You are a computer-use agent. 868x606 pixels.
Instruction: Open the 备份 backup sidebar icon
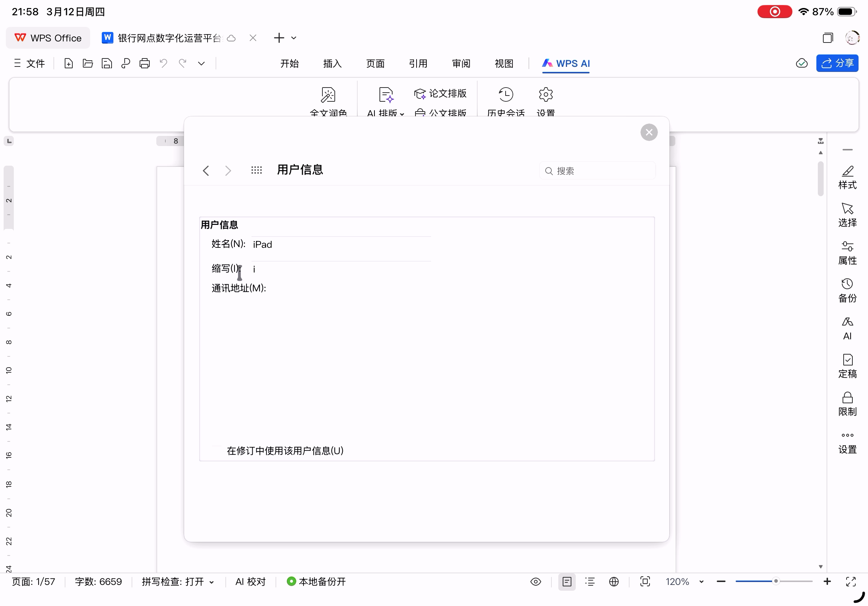pyautogui.click(x=847, y=291)
